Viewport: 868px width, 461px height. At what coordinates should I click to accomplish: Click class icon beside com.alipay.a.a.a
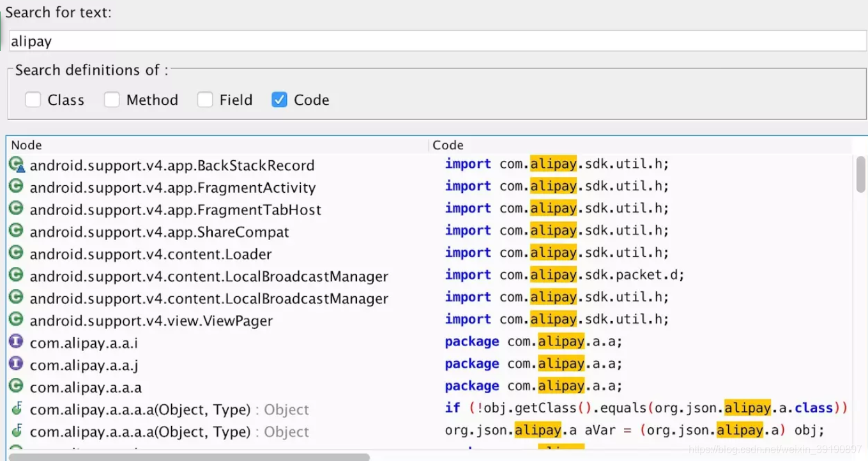click(17, 386)
